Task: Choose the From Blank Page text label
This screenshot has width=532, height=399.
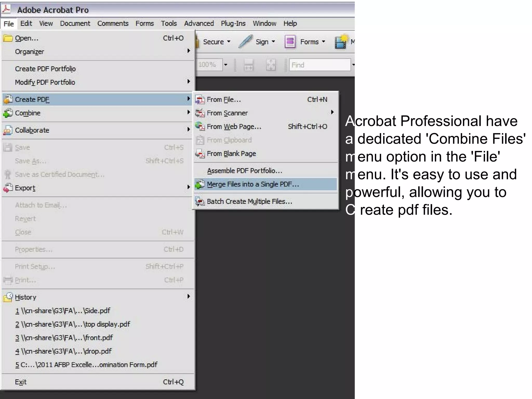Action: pyautogui.click(x=231, y=154)
